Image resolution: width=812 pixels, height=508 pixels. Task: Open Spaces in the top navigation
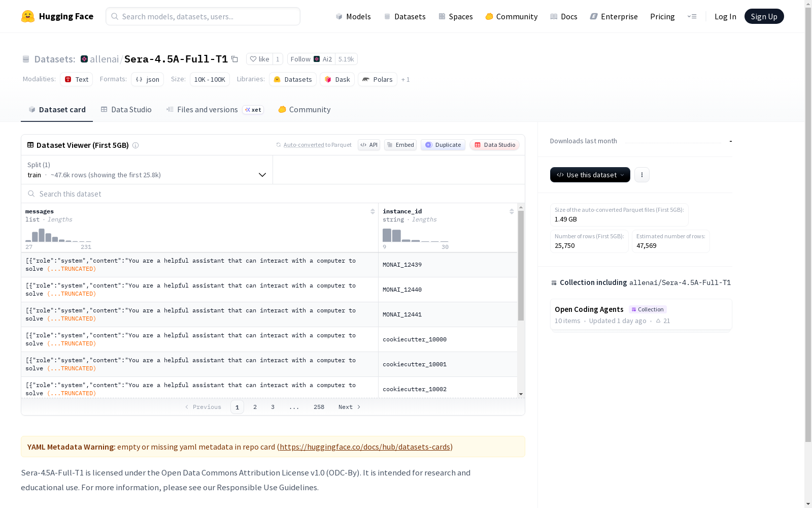pyautogui.click(x=456, y=16)
